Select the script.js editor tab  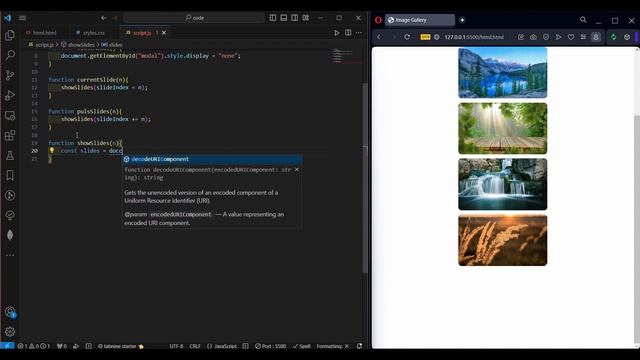(x=142, y=33)
